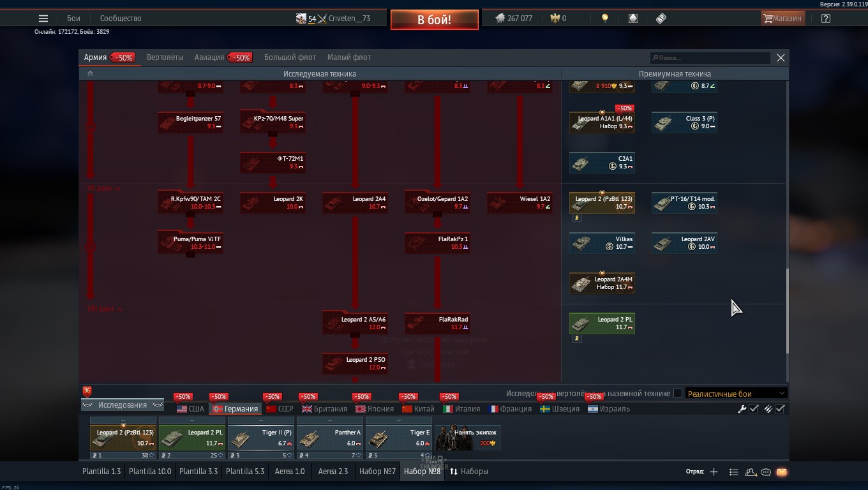Close the research tree window
The width and height of the screenshot is (868, 490).
tap(781, 57)
